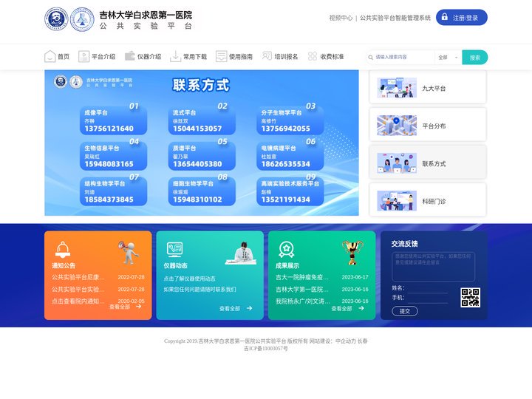Click the 流式平台 contact card 02
The image size is (532, 399).
click(202, 120)
